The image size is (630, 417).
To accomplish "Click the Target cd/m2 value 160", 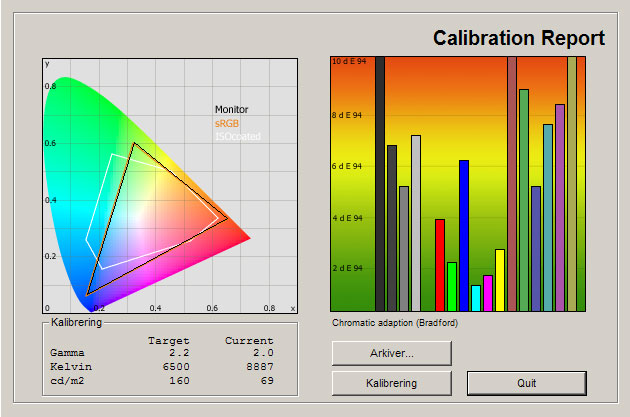I will tap(179, 380).
